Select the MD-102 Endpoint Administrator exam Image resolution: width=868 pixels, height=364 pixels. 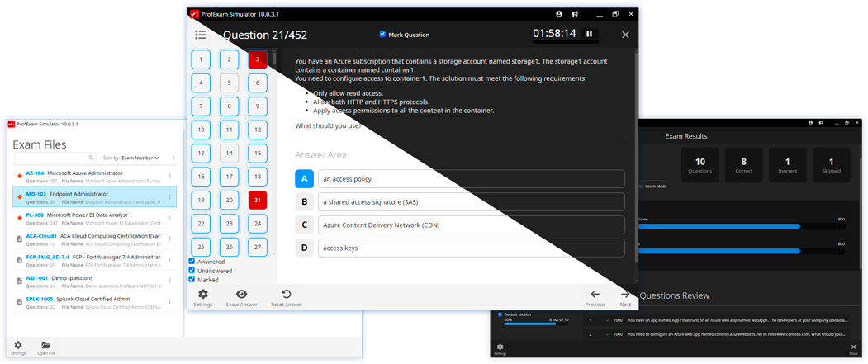pyautogui.click(x=95, y=197)
